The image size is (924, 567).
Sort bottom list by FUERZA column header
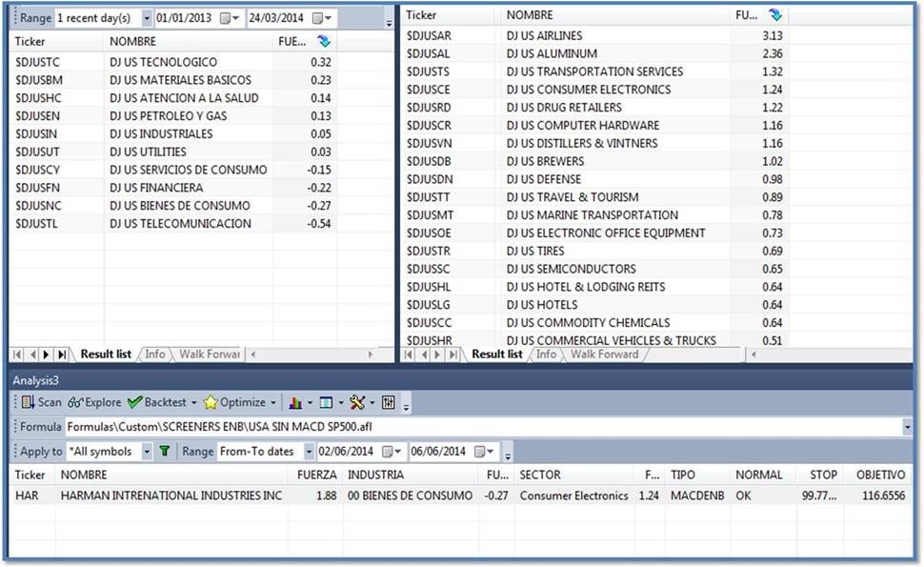pos(315,476)
